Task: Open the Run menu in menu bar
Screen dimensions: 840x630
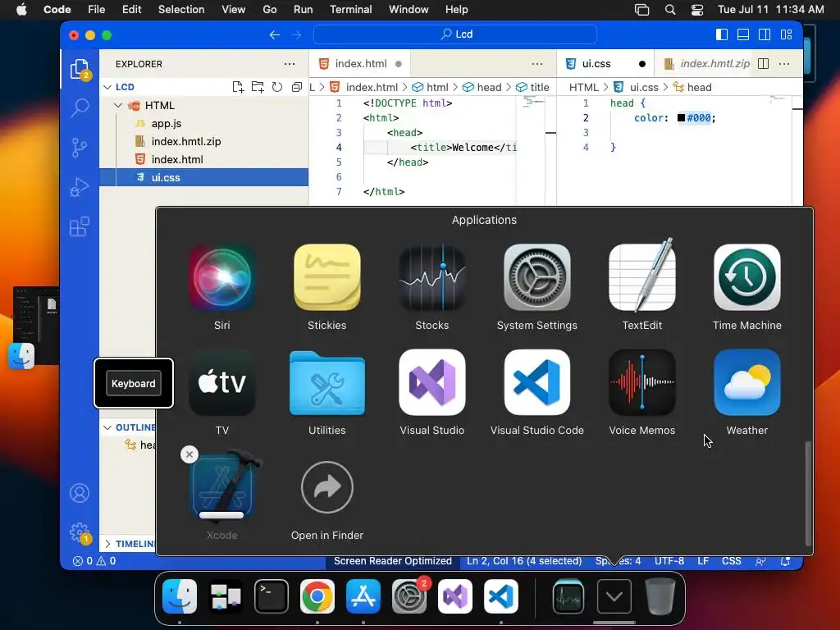Action: (x=303, y=10)
